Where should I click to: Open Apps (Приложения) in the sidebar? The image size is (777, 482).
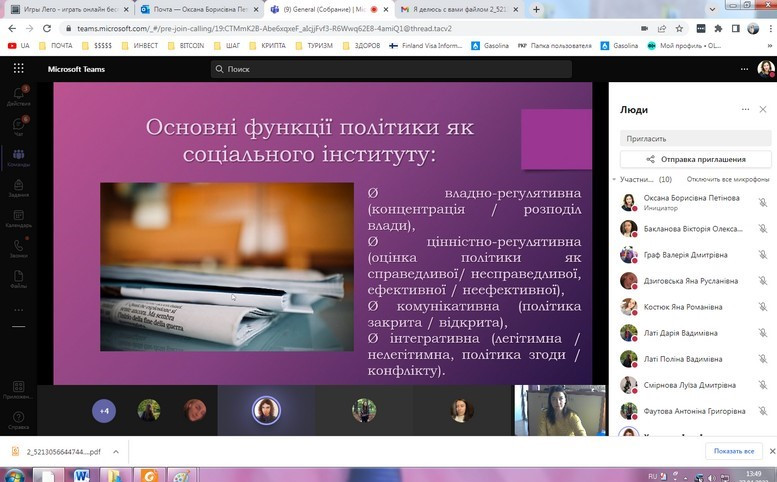click(18, 390)
